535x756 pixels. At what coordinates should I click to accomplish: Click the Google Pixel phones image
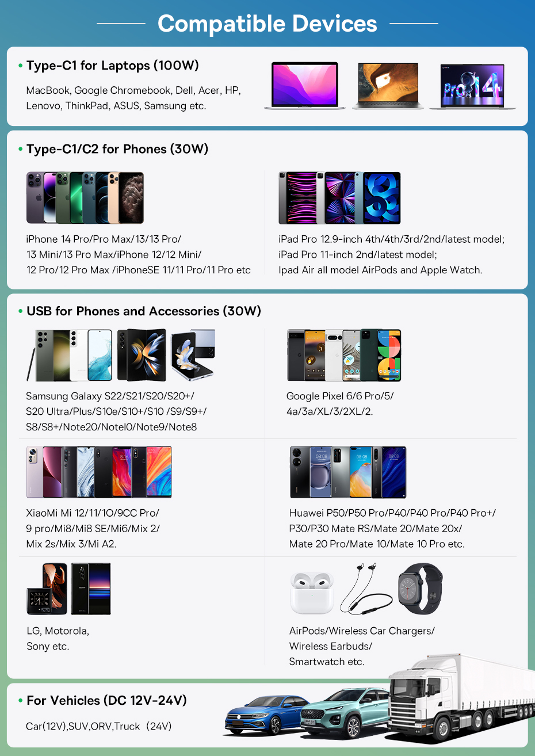pos(345,355)
